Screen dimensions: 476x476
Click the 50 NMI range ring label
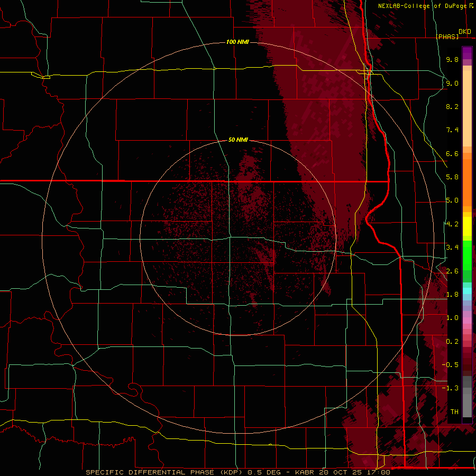point(238,140)
